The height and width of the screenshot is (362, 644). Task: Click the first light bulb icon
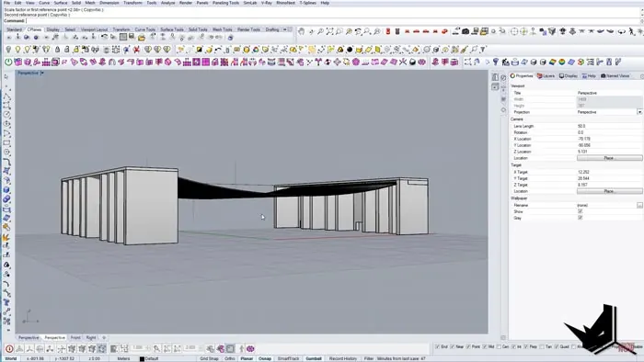tap(8, 50)
